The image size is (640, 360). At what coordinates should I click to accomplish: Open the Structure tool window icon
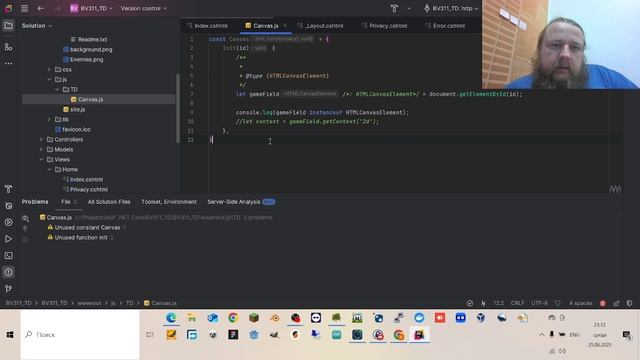click(8, 47)
